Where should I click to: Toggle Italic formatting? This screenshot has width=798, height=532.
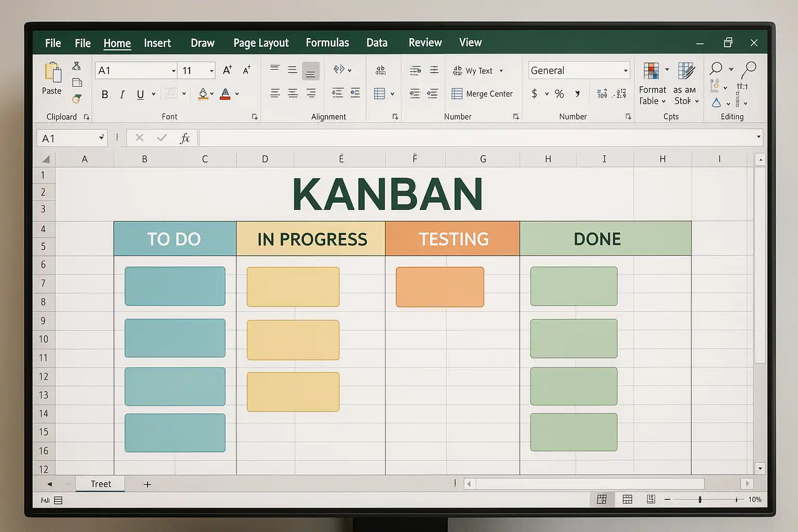pyautogui.click(x=122, y=94)
